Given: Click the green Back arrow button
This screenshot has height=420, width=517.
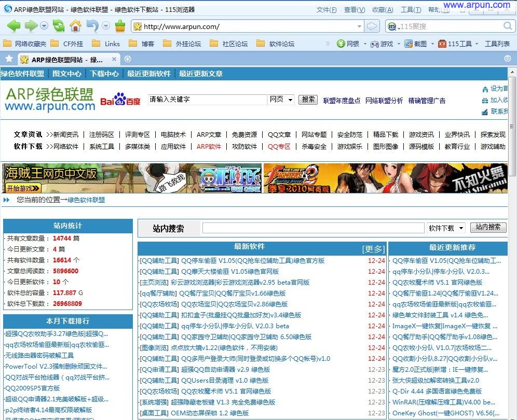Looking at the screenshot, I should pyautogui.click(x=13, y=26).
